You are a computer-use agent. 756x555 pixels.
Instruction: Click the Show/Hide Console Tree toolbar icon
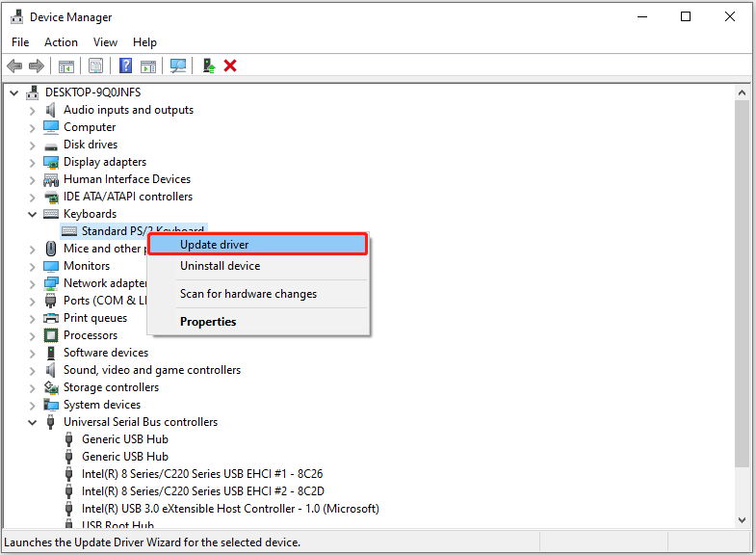pos(66,66)
